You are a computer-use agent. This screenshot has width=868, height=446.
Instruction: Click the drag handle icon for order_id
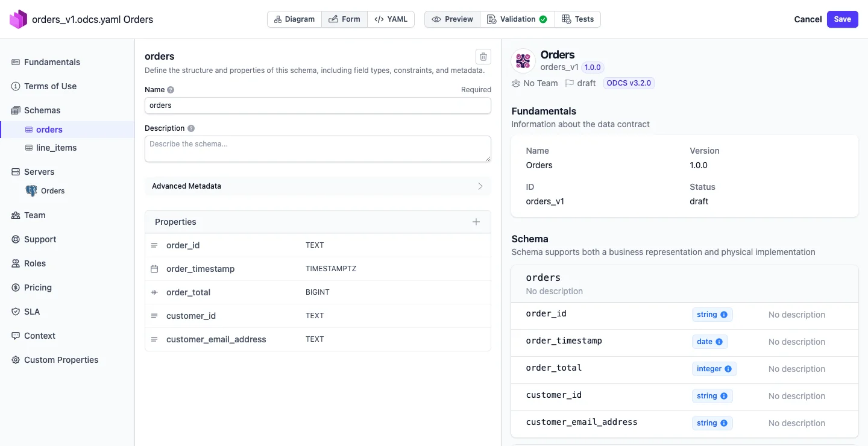tap(154, 245)
